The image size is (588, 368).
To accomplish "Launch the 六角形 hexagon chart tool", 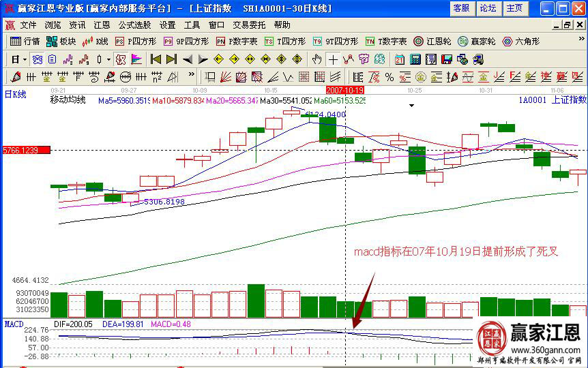I will [x=521, y=42].
